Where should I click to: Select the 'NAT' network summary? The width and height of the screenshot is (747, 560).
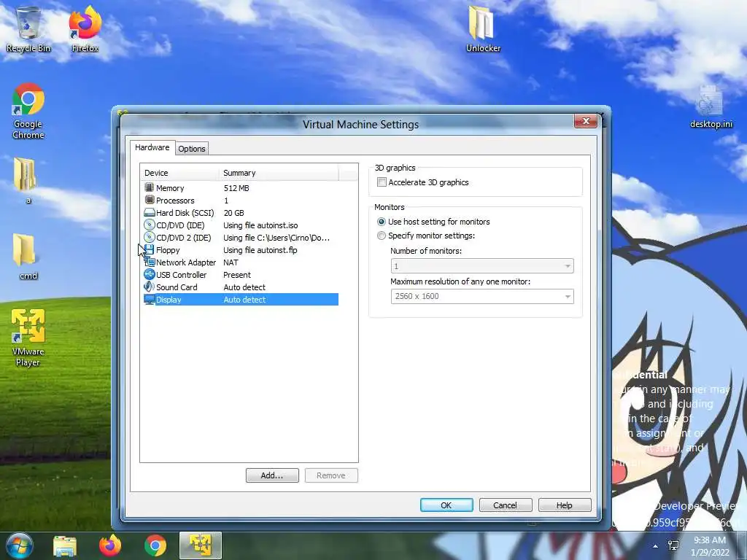[231, 262]
